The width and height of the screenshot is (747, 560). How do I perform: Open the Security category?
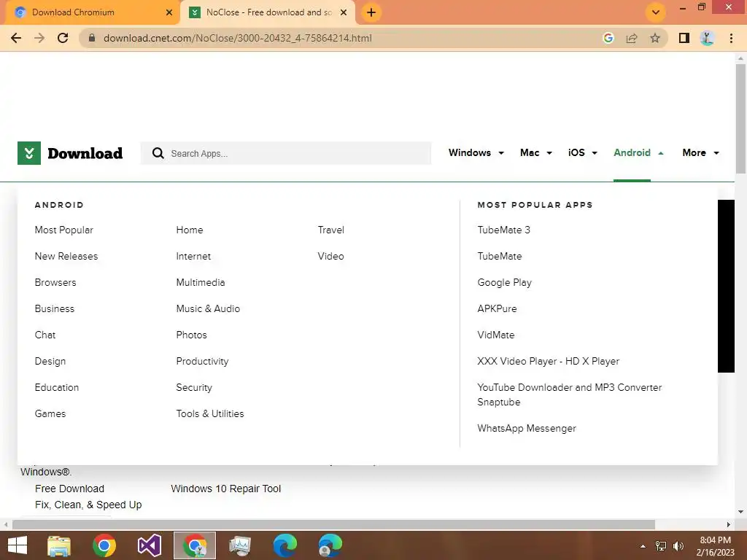coord(194,388)
